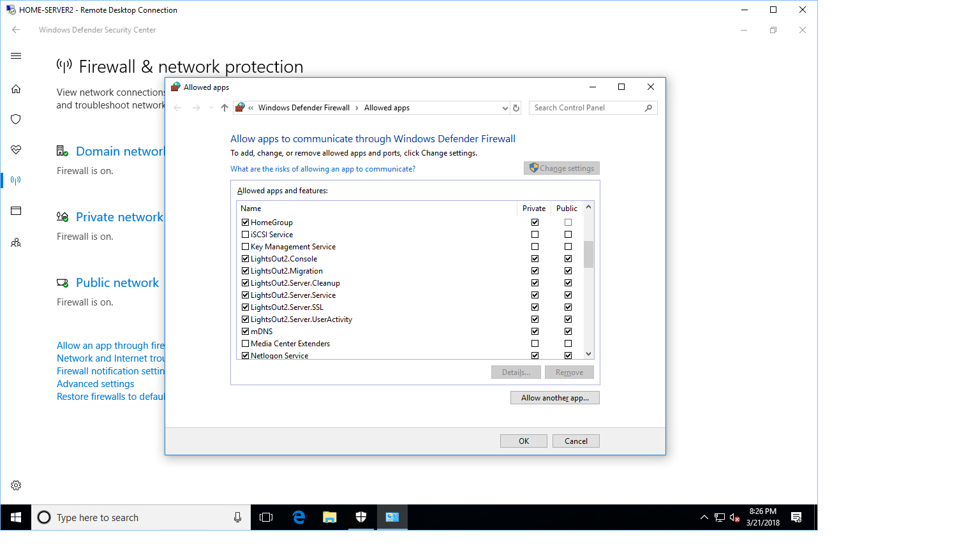Screen dimensions: 980x551
Task: Open File Explorer from the taskbar
Action: pyautogui.click(x=329, y=517)
